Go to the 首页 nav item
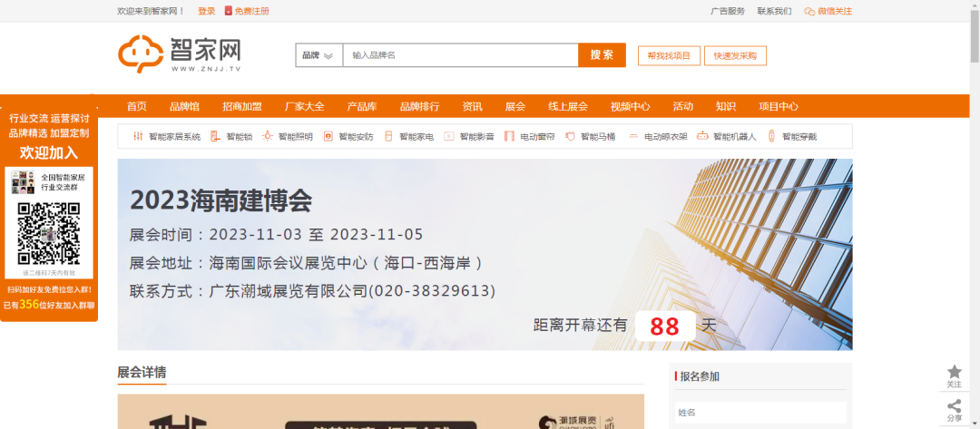Image resolution: width=980 pixels, height=429 pixels. (137, 106)
